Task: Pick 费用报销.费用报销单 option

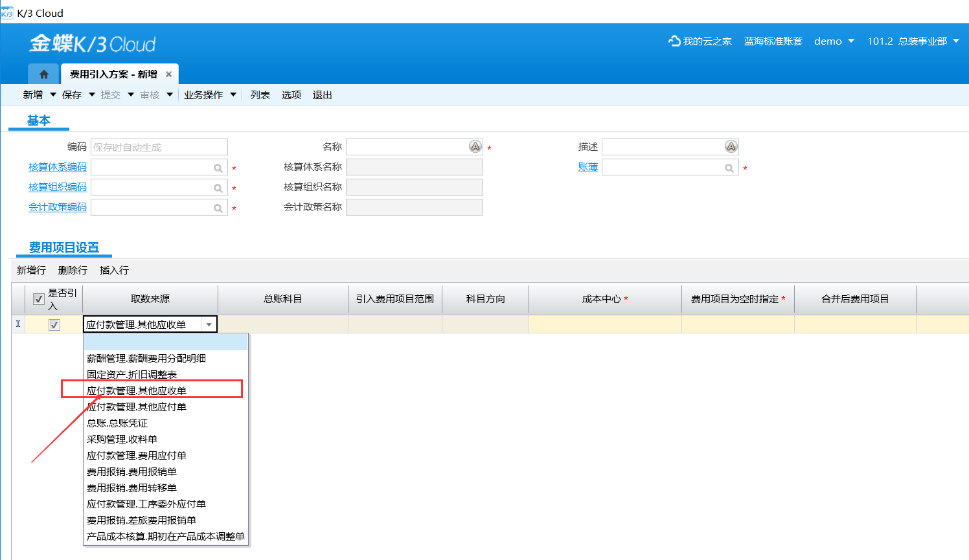Action: pyautogui.click(x=166, y=471)
